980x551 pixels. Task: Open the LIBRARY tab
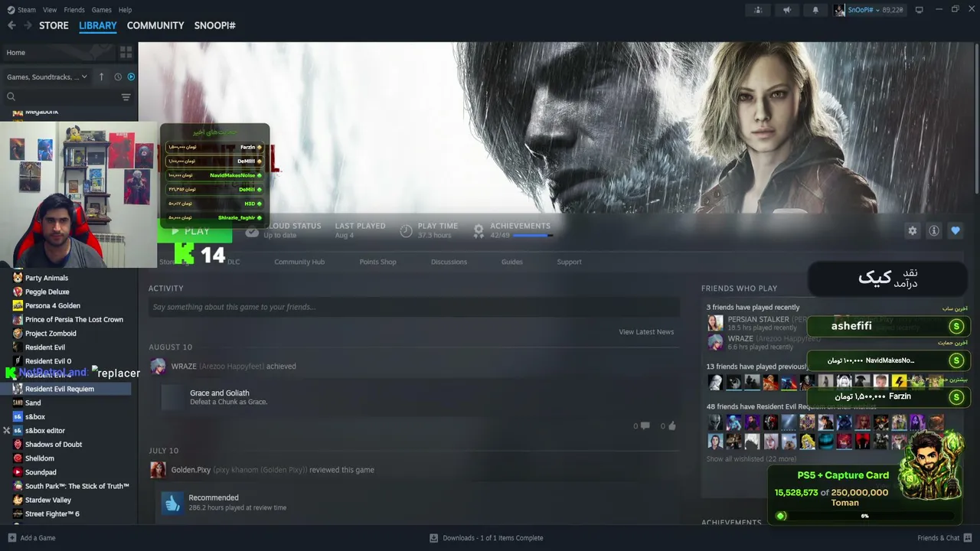98,25
